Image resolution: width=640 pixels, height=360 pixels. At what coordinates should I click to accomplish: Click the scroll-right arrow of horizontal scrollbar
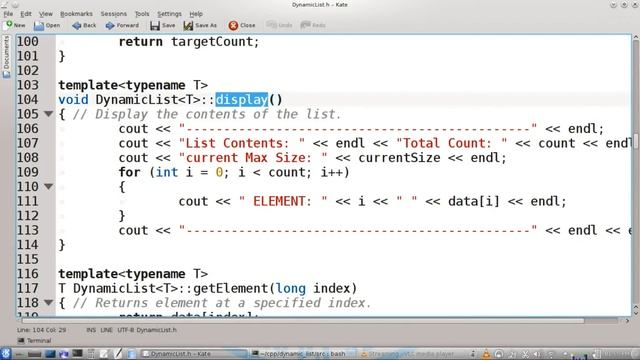[627, 321]
